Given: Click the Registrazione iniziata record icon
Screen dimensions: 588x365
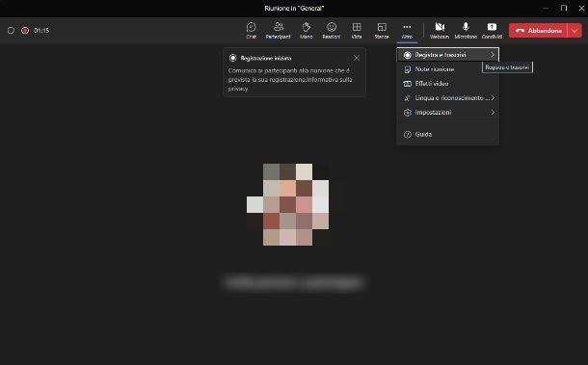Looking at the screenshot, I should pos(233,58).
